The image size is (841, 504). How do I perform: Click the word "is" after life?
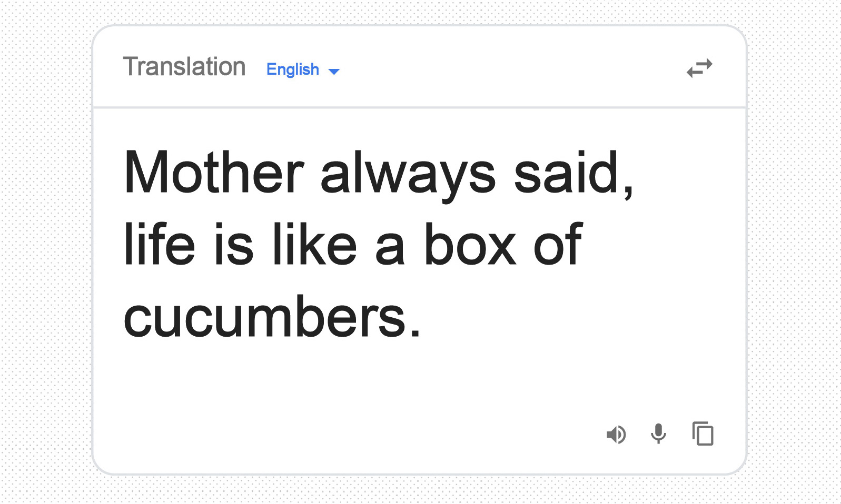click(234, 244)
